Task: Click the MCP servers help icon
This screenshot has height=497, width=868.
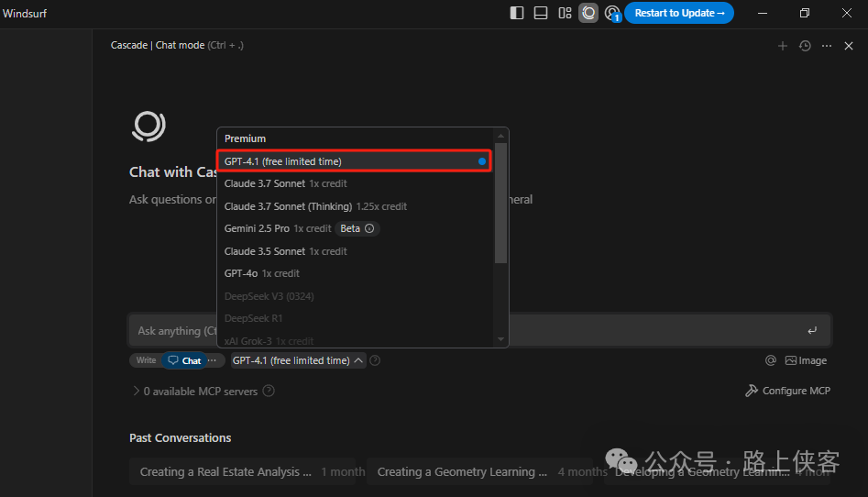Action: pyautogui.click(x=269, y=391)
